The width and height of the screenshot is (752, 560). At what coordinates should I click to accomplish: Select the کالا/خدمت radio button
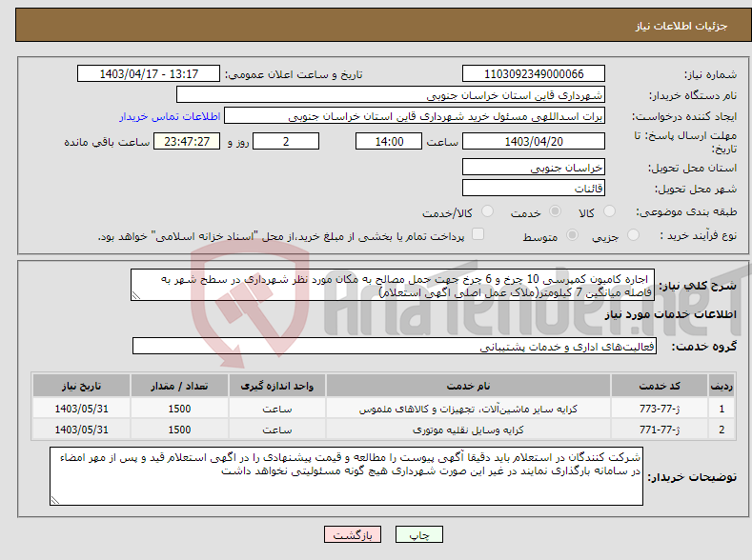tap(487, 211)
